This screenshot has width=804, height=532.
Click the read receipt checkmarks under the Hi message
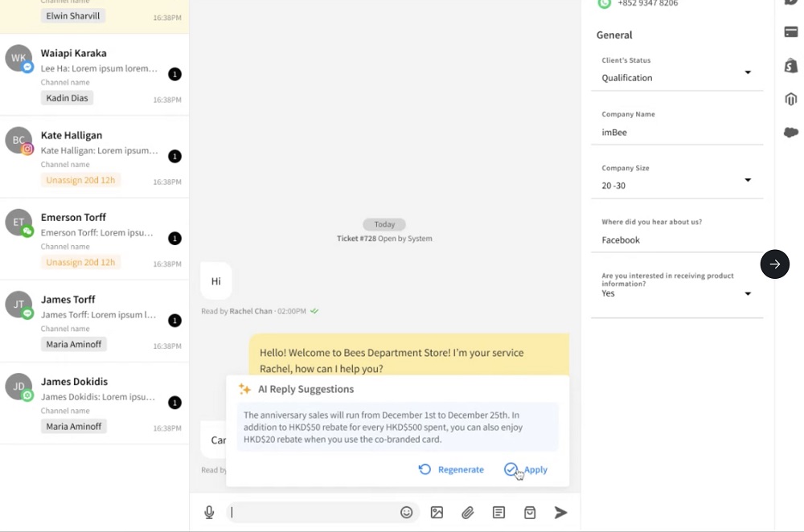point(314,311)
